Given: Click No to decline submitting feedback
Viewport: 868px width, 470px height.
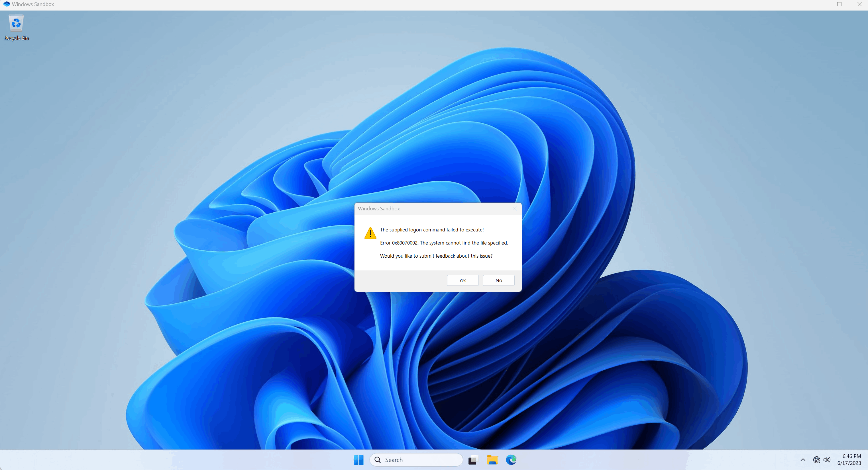Looking at the screenshot, I should [498, 280].
